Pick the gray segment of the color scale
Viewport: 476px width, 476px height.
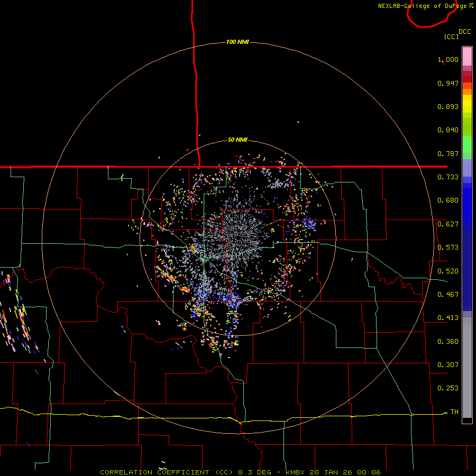pyautogui.click(x=467, y=368)
